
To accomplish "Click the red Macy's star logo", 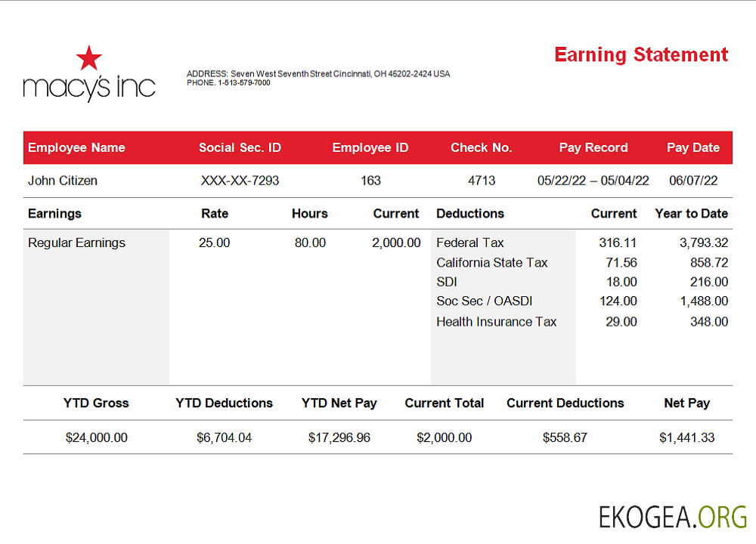I will click(89, 58).
